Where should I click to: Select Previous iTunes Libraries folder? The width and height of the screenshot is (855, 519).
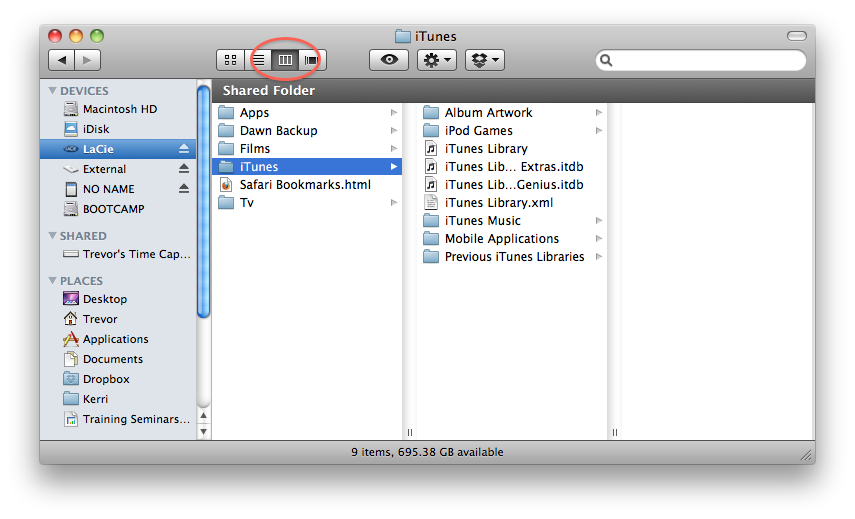click(x=512, y=256)
